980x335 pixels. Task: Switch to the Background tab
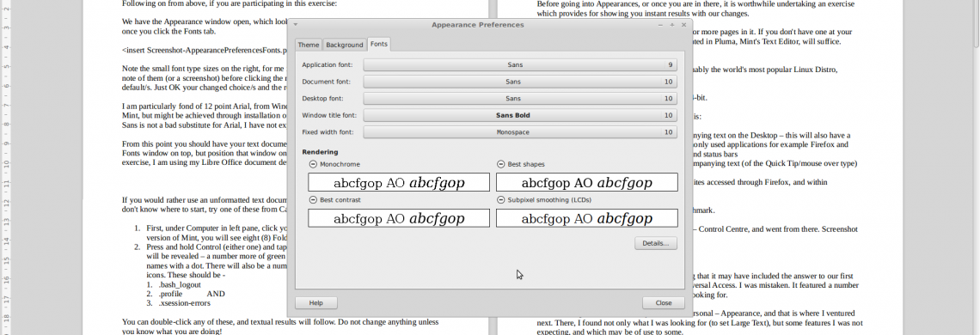point(345,45)
